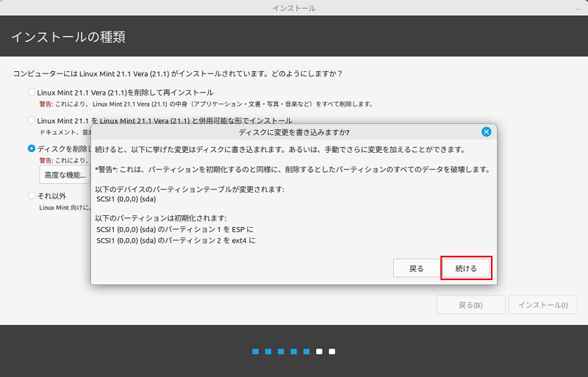This screenshot has width=588, height=377.
Task: Click the 以下のデバイスのパーティションテーブルが変更されます: text
Action: pyautogui.click(x=190, y=190)
